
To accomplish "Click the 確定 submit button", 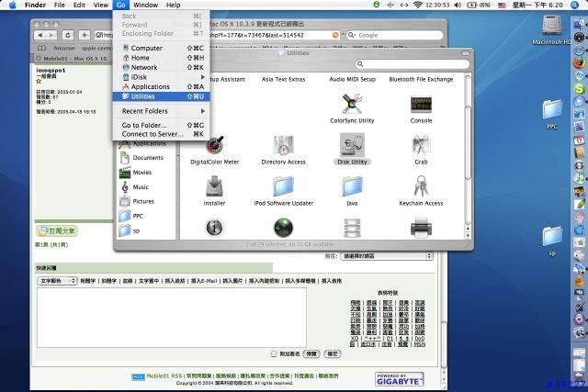I will tap(333, 353).
